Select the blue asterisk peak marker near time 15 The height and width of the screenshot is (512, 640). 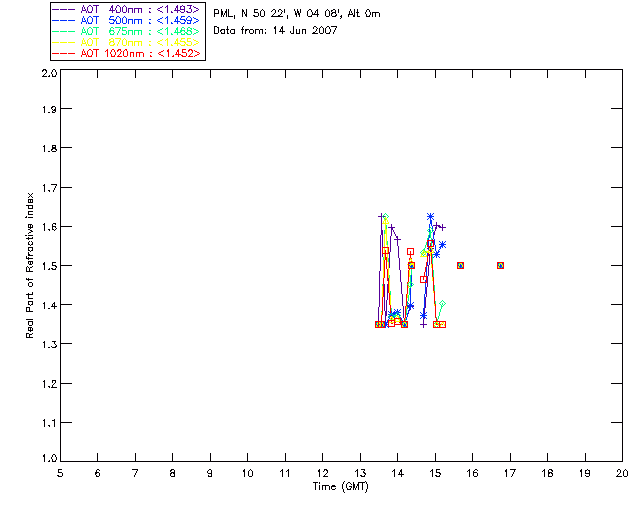click(430, 216)
